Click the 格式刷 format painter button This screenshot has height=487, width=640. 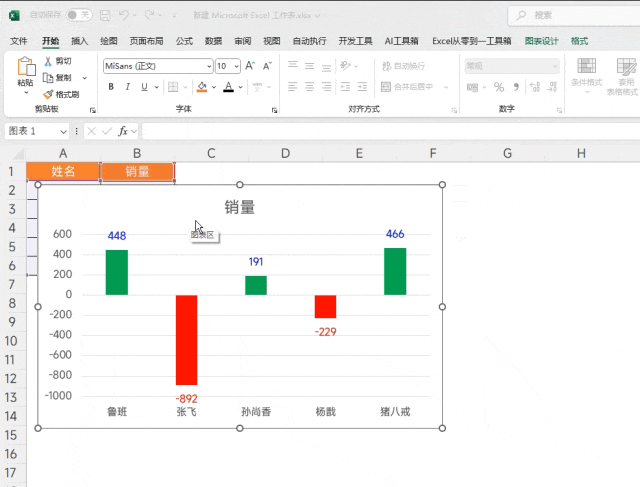coord(61,94)
